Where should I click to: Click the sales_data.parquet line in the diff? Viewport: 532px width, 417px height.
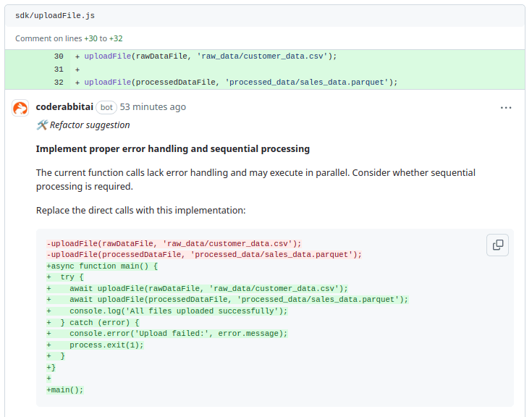[x=241, y=83]
